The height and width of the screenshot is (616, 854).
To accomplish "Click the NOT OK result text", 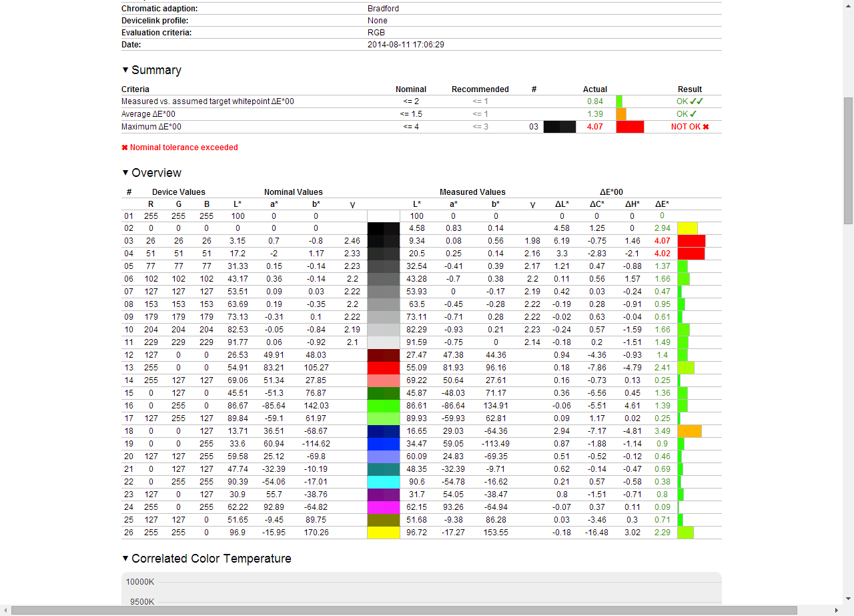I will (x=690, y=127).
